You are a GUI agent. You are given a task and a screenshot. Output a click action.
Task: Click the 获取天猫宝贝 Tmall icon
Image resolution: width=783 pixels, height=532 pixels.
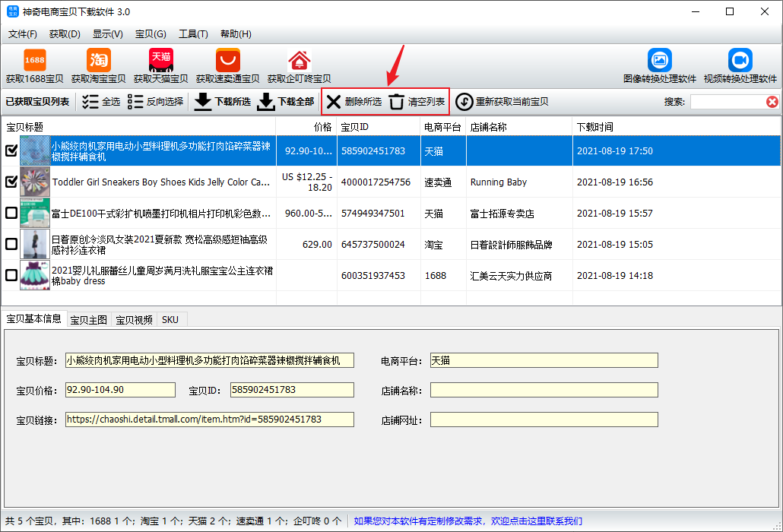[x=161, y=60]
